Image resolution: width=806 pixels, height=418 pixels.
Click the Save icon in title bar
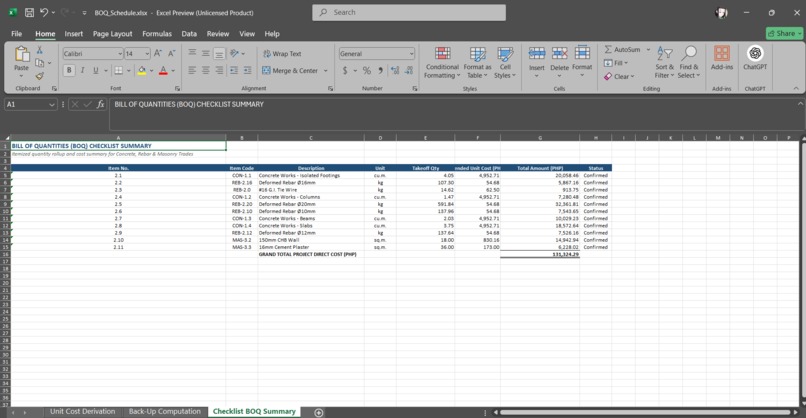coord(29,12)
